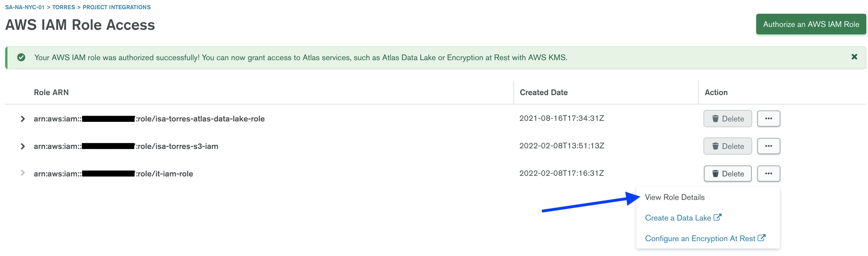
Task: Click Authorize an AWS IAM Role button
Action: [x=811, y=24]
